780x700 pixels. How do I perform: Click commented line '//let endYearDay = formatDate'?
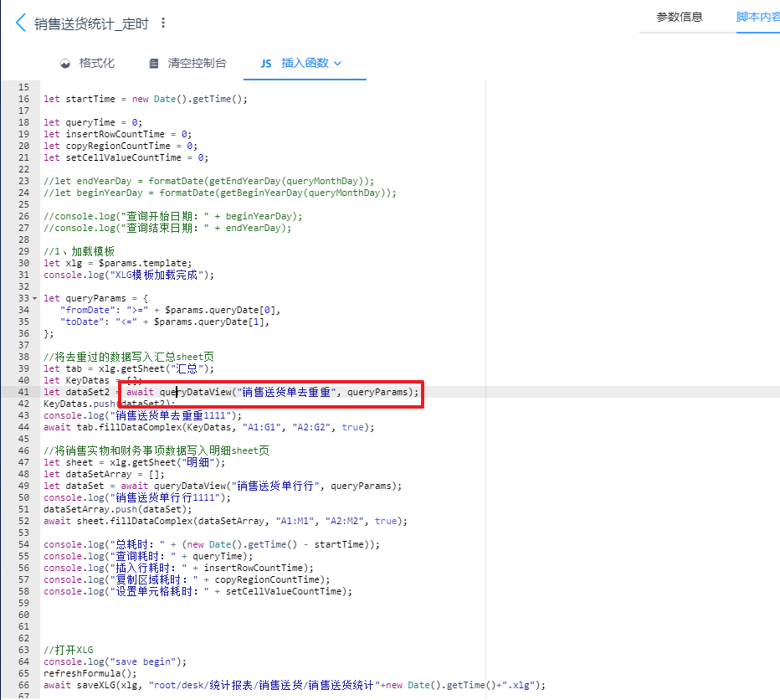[208, 181]
